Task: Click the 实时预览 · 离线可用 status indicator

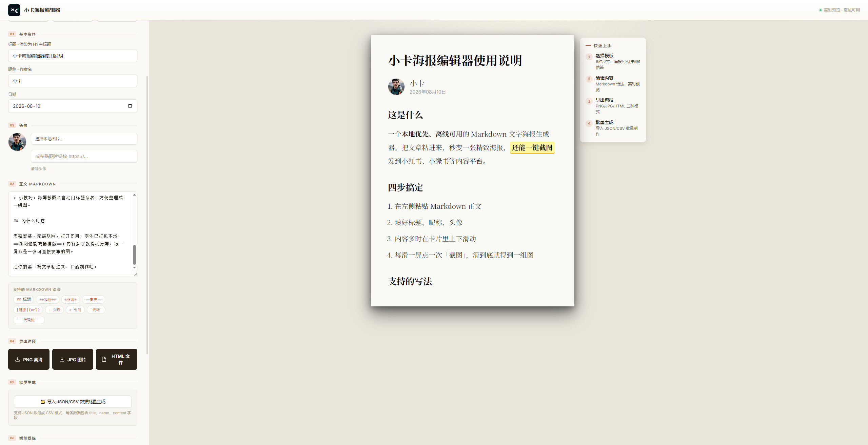Action: point(840,10)
